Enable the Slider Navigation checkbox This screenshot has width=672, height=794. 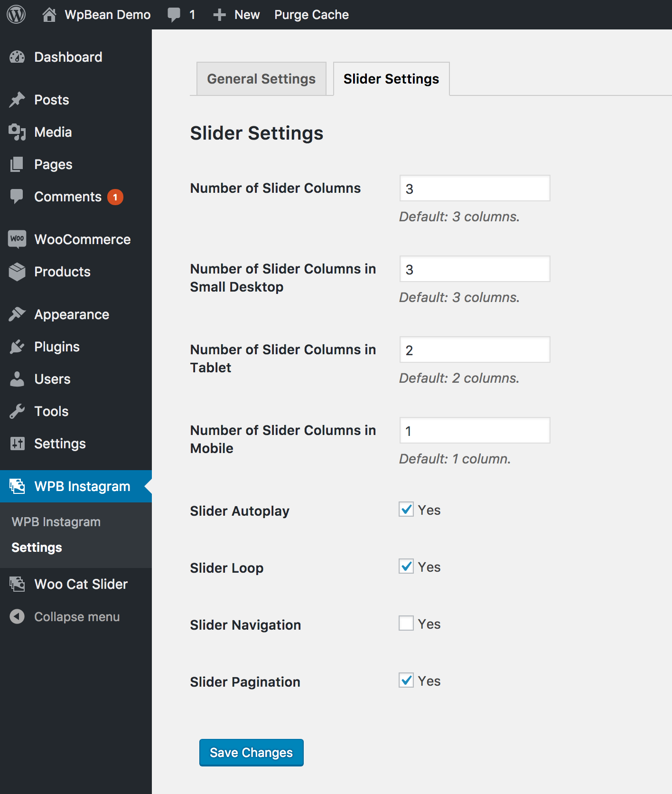[406, 624]
